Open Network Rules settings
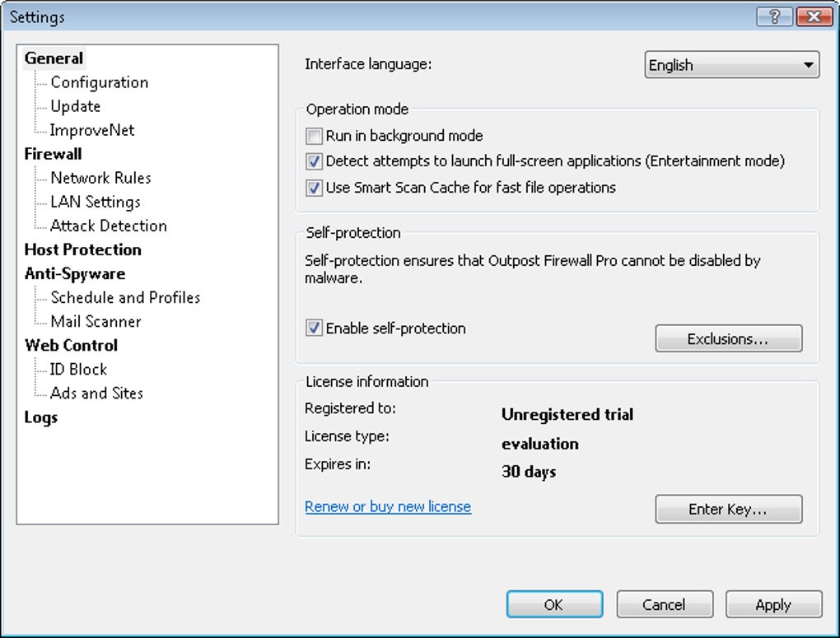Screen dimensions: 840x638 click(100, 178)
